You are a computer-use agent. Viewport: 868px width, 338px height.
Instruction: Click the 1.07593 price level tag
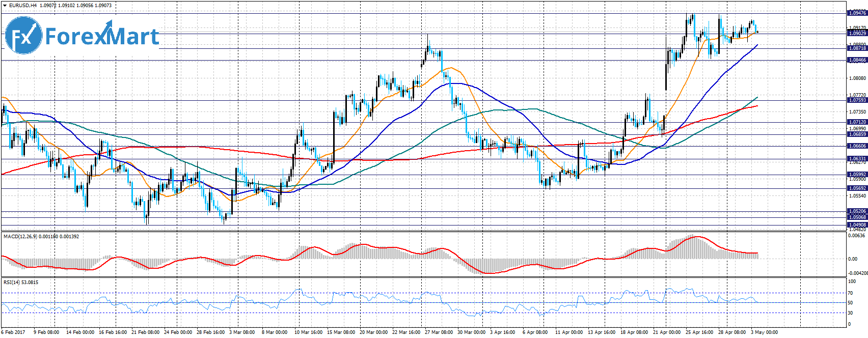point(857,100)
